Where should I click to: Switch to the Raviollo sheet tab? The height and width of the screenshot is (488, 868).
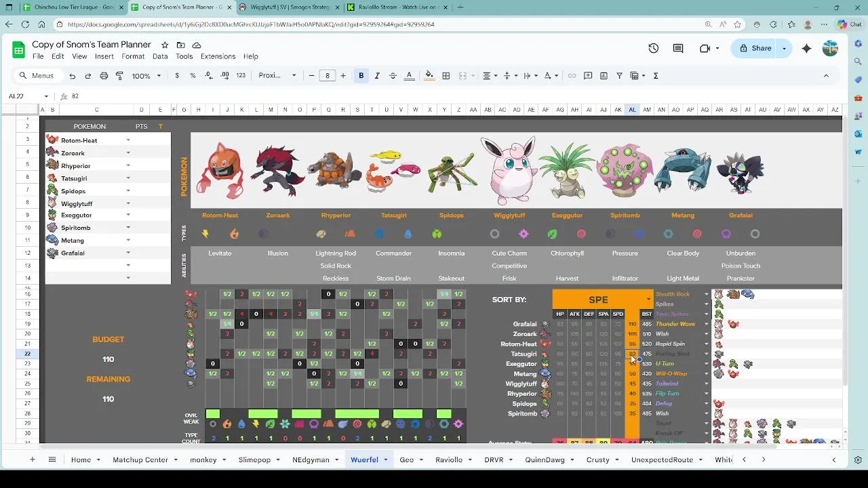pos(449,460)
